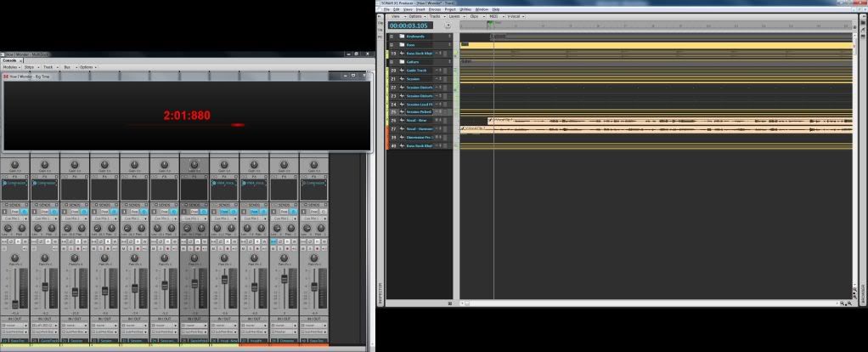Click the Clips button in track view toolbar
The height and width of the screenshot is (352, 868).
click(x=474, y=16)
